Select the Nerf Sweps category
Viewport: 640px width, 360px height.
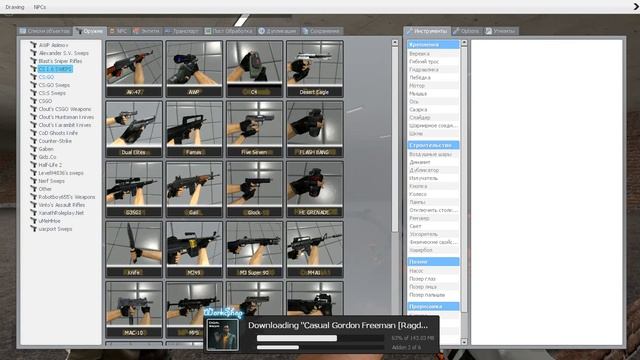point(52,181)
